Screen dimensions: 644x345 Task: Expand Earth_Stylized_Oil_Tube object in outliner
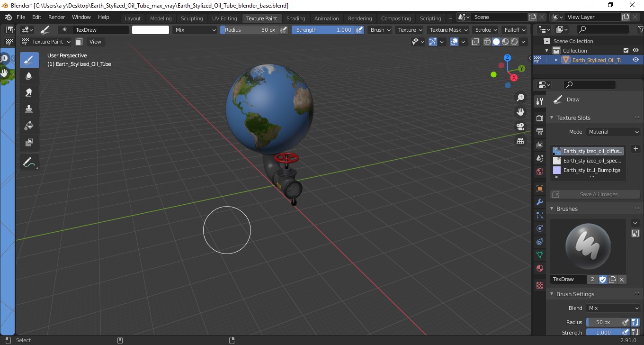556,60
